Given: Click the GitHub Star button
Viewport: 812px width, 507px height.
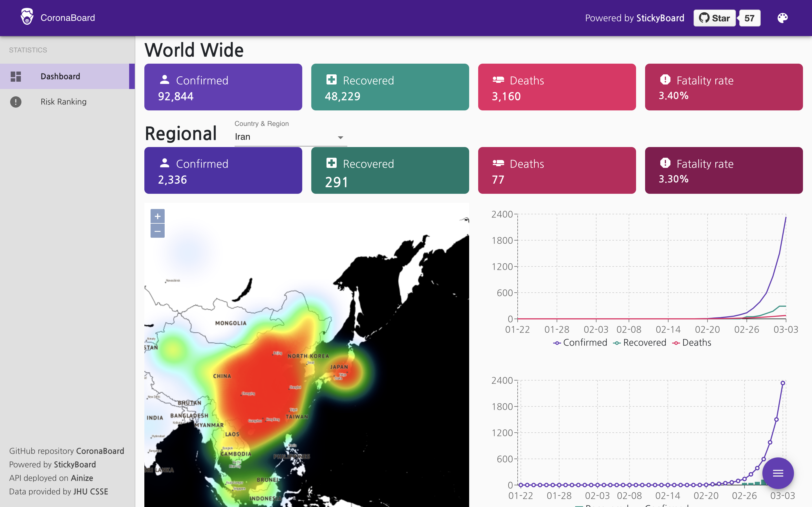Looking at the screenshot, I should pos(714,18).
